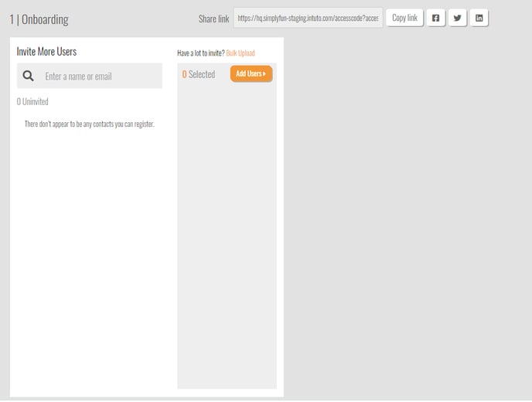Screen dimensions: 532x402
Task: Copy the share link
Action: pyautogui.click(x=404, y=18)
